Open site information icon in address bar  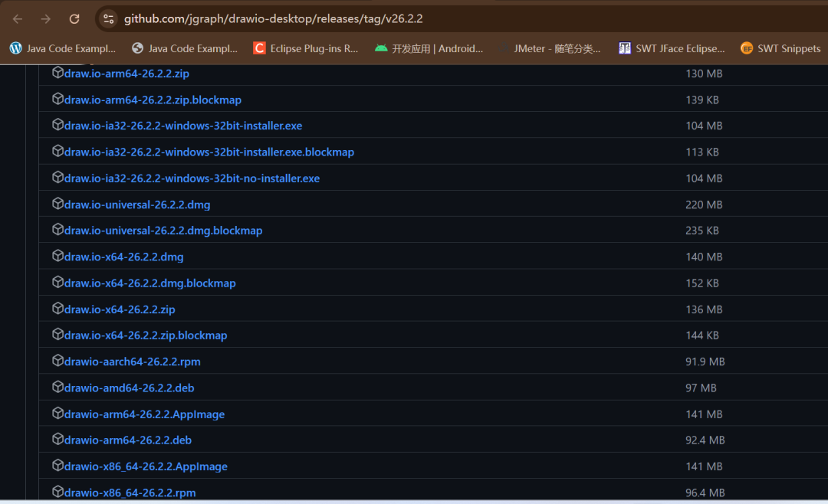(108, 19)
